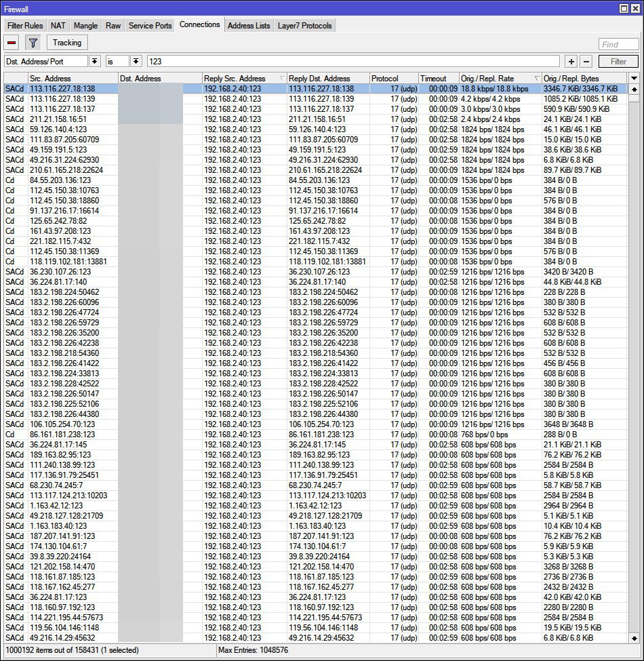Select the connection row from 211.21.158.16:51
This screenshot has width=644, height=661.
[58, 119]
